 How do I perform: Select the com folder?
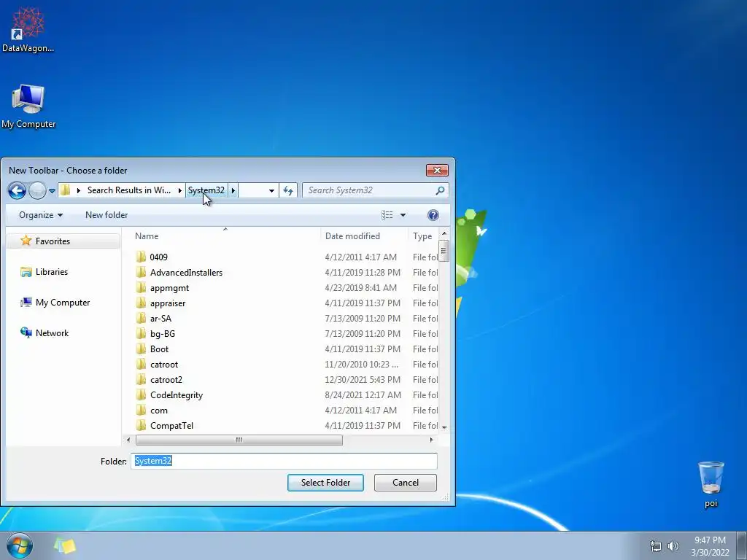(158, 410)
